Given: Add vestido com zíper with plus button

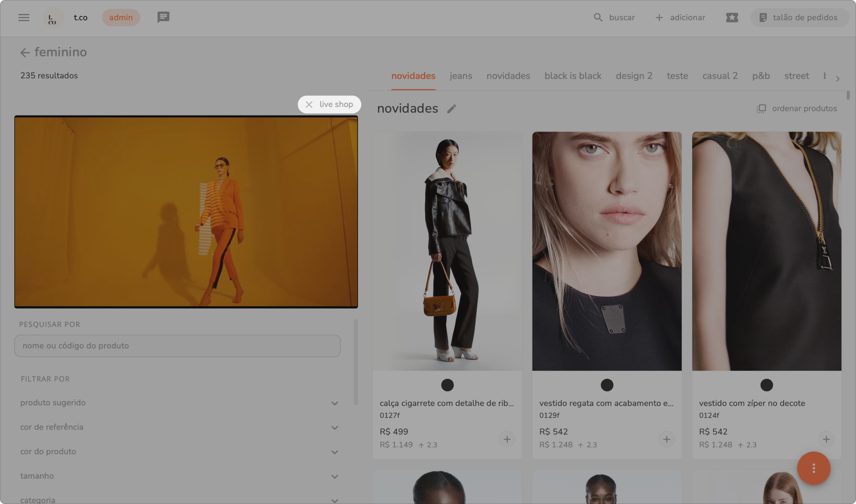Looking at the screenshot, I should click(826, 439).
